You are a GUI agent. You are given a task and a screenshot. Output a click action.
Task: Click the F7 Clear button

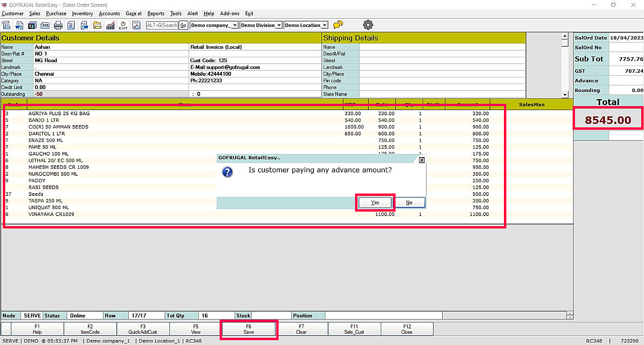(301, 329)
